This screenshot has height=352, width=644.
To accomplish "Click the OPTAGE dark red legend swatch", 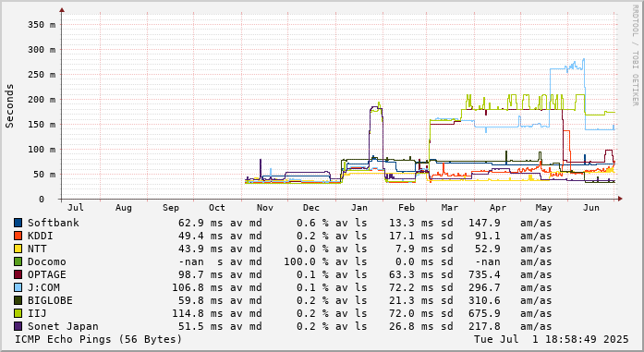I will [x=18, y=274].
